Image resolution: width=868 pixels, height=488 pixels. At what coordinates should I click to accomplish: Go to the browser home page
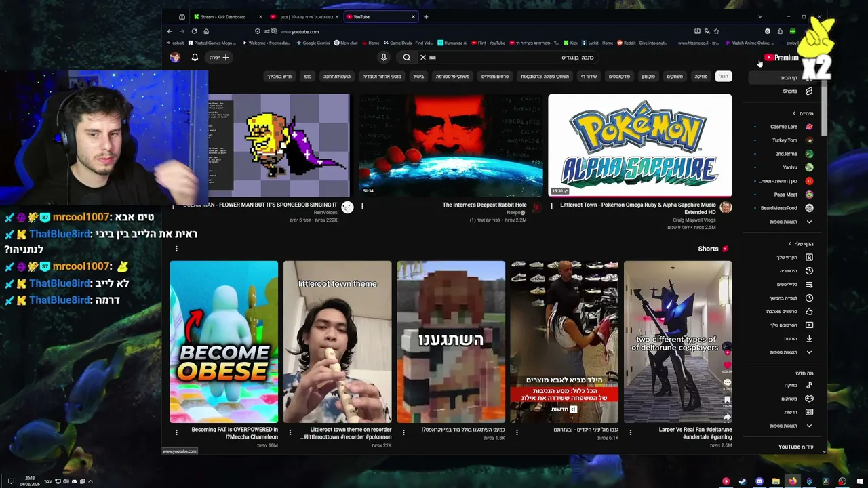coord(206,31)
